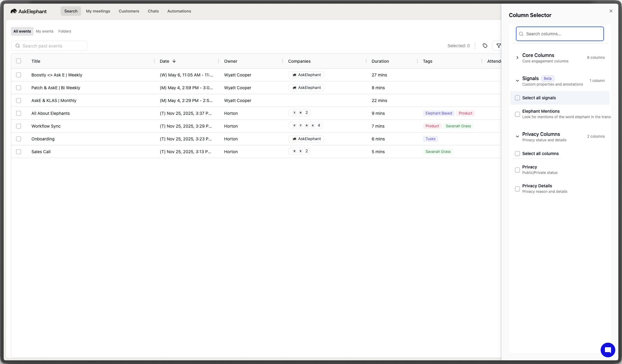Sort by the Title column header
The height and width of the screenshot is (364, 622).
(36, 61)
